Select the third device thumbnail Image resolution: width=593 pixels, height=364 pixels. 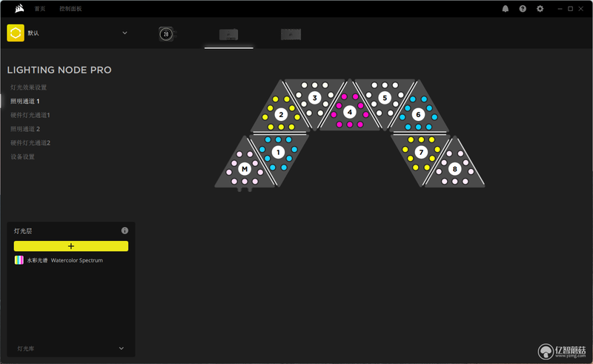291,34
